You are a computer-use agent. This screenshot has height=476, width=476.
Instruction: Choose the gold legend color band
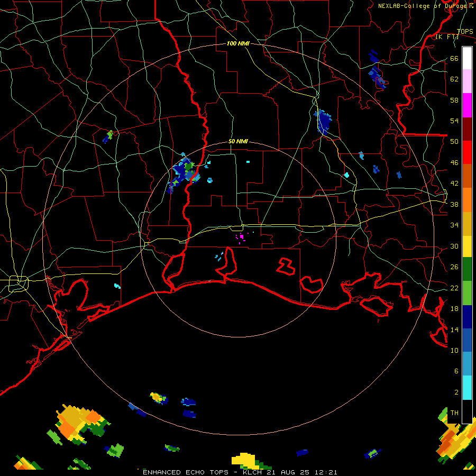467,224
